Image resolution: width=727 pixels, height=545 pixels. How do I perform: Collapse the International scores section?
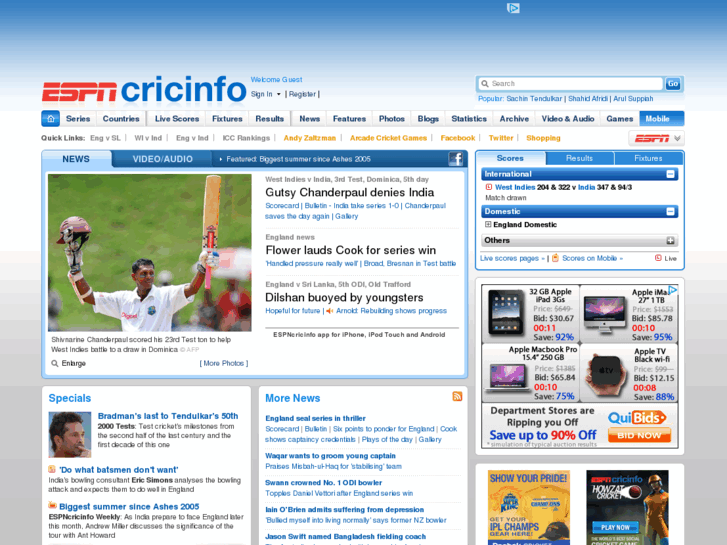[x=670, y=174]
